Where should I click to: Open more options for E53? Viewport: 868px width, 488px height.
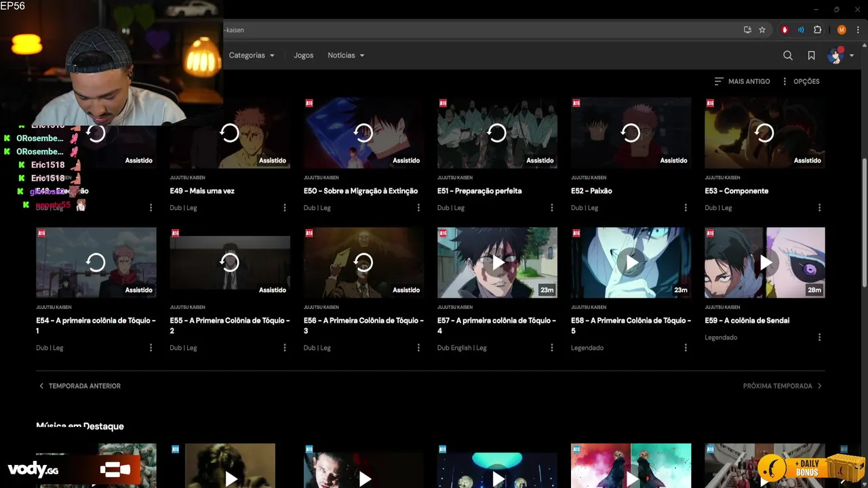(x=819, y=208)
